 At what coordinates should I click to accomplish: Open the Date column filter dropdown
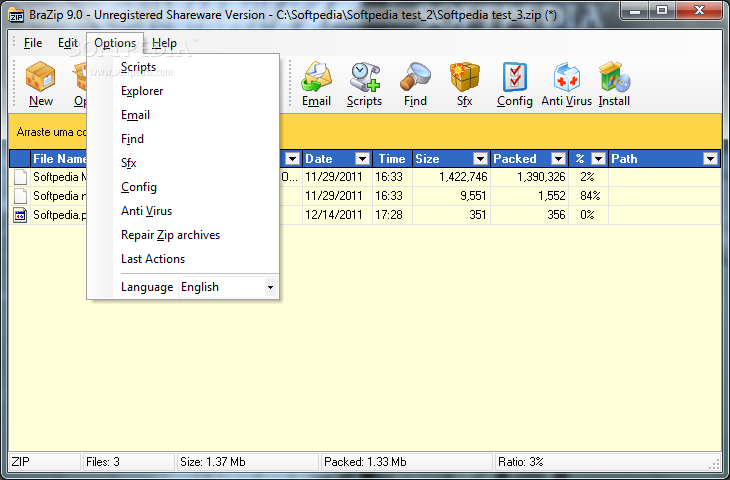[x=362, y=159]
